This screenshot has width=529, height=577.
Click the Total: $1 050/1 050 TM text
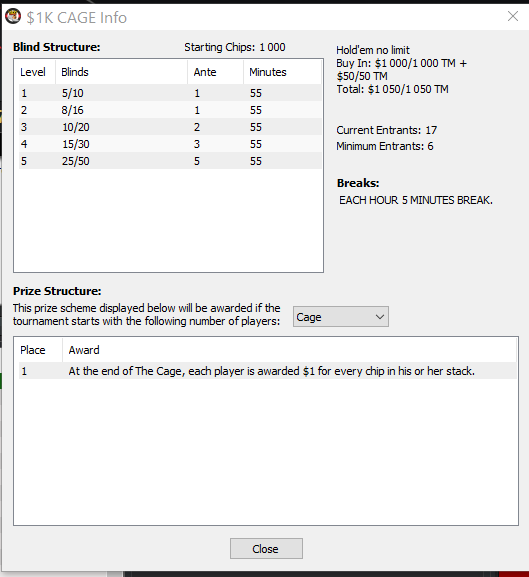click(x=392, y=89)
